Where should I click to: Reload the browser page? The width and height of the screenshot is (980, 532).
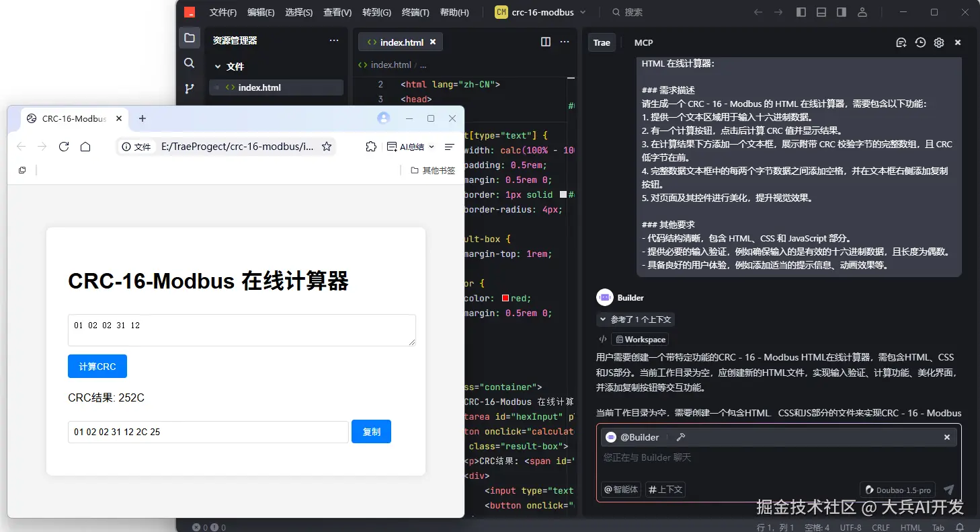[64, 147]
